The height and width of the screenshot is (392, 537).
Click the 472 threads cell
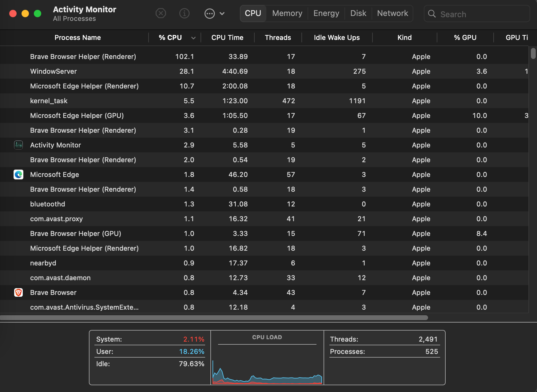288,101
